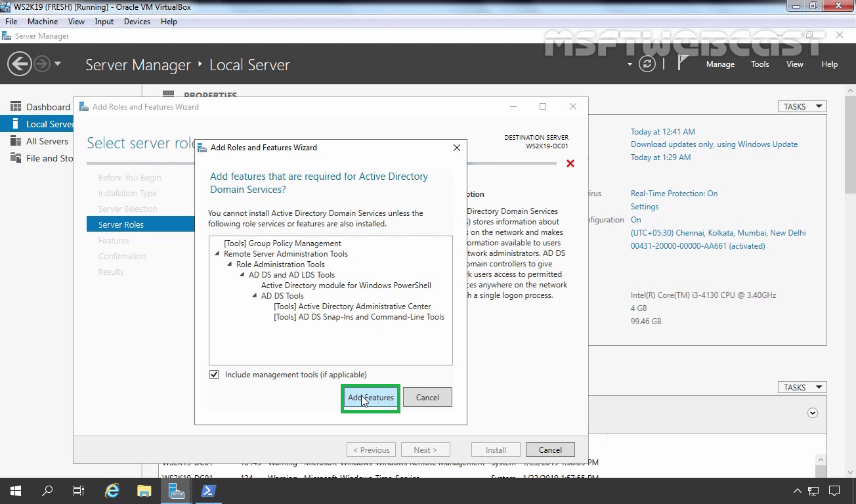The width and height of the screenshot is (856, 504).
Task: Click Download updates only Windows Update link
Action: [714, 144]
